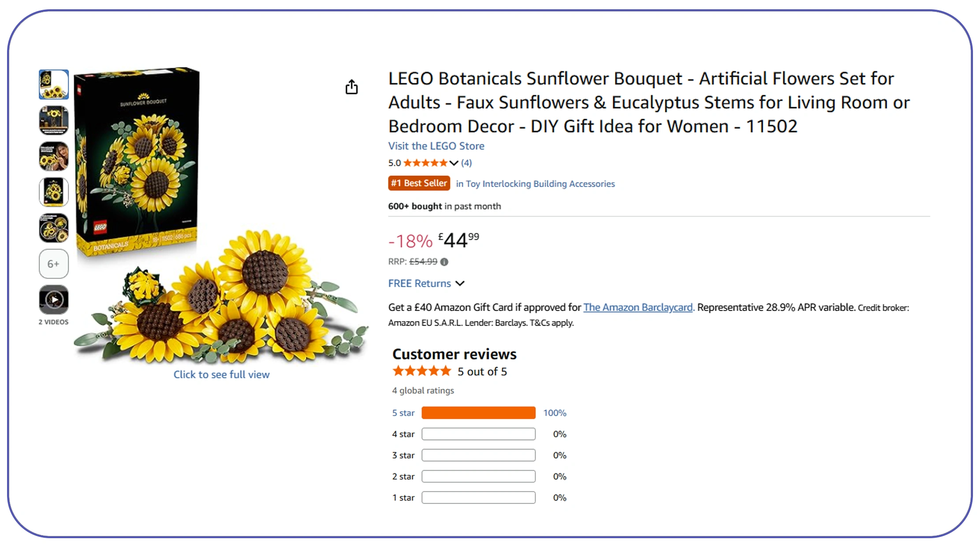
Task: Click the 5 star percentage bar
Action: coord(478,412)
